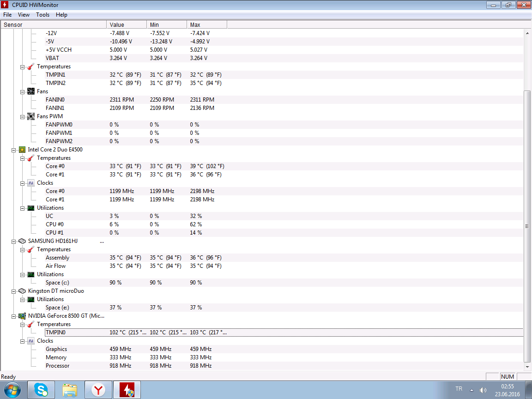The width and height of the screenshot is (532, 399).
Task: Select the UC utilization row
Action: point(284,216)
